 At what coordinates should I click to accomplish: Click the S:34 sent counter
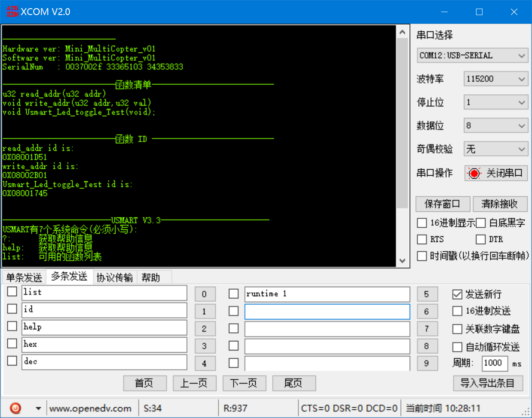pyautogui.click(x=152, y=409)
